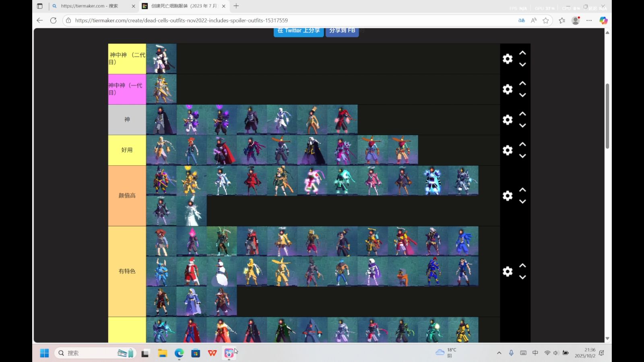Open the tab actions menu
This screenshot has width=644, height=362.
pos(39,6)
